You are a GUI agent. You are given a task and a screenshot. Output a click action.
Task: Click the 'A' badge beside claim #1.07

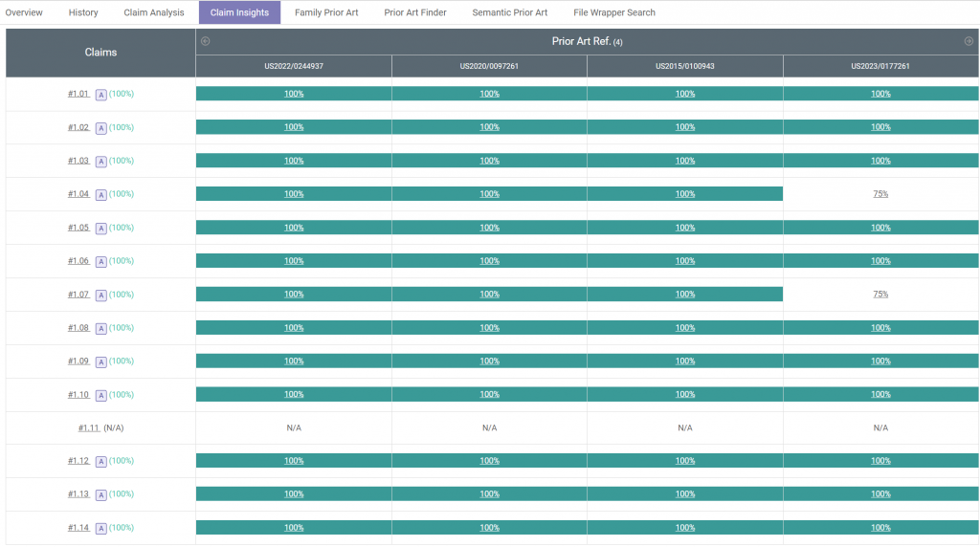[100, 295]
